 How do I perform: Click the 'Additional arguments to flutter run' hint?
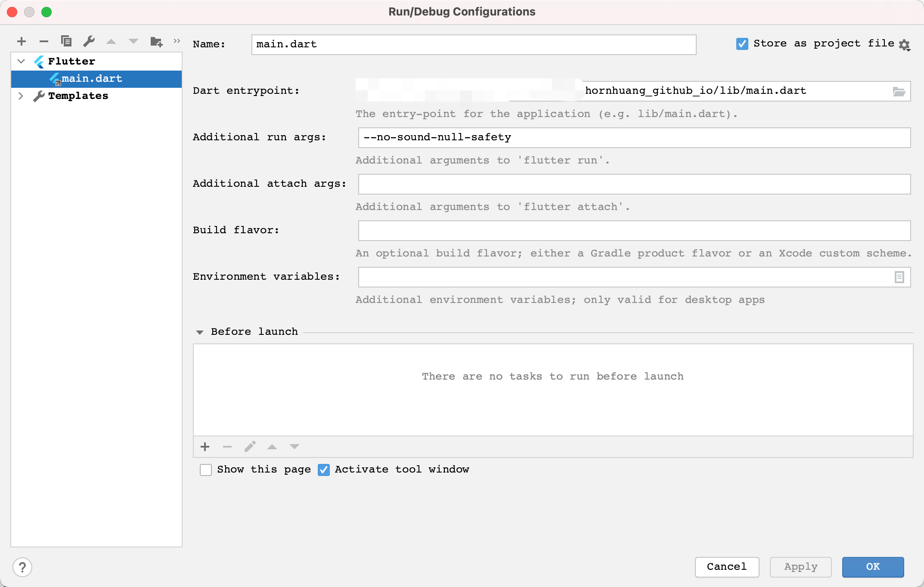pyautogui.click(x=482, y=160)
